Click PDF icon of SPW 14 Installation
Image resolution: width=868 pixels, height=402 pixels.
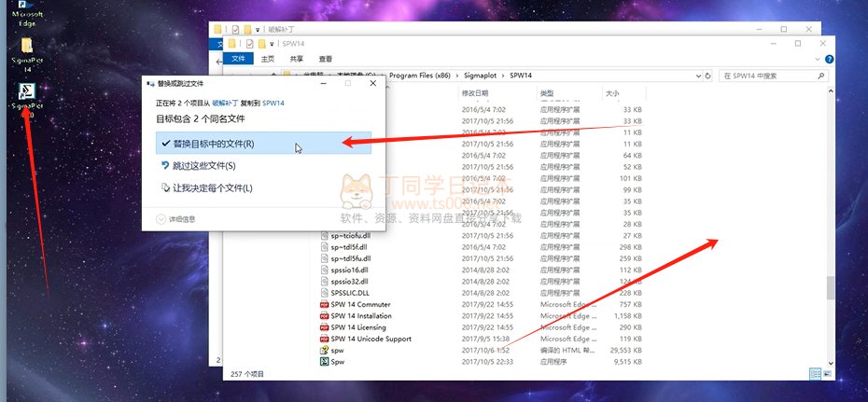tap(325, 316)
